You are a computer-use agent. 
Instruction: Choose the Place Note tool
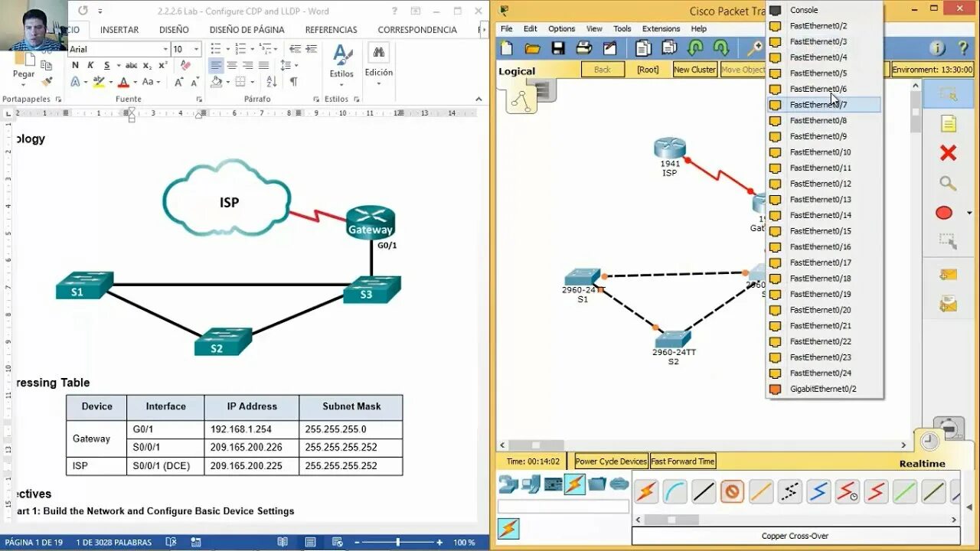948,124
